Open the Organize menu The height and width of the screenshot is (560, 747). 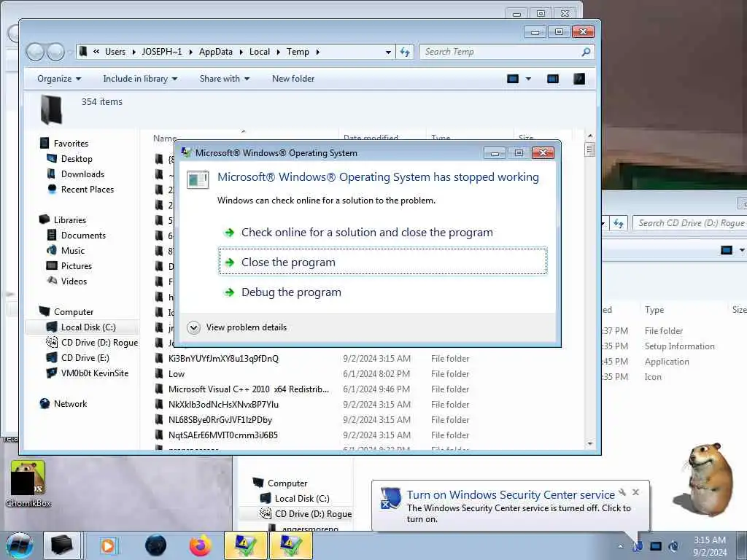(x=59, y=79)
